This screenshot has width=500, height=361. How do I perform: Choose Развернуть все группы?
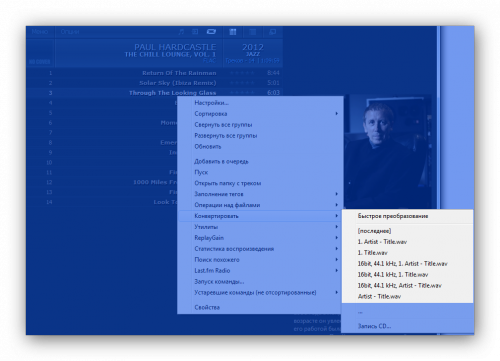[260, 136]
